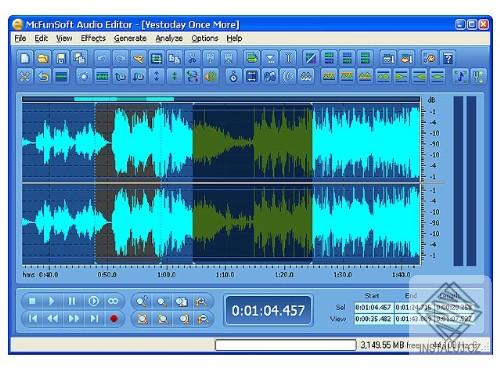Open the Generate menu
The height and width of the screenshot is (375, 500).
pyautogui.click(x=130, y=39)
